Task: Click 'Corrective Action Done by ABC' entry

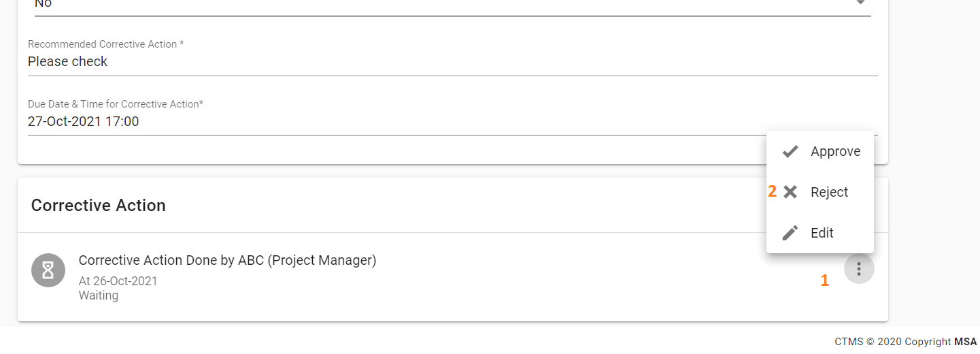Action: 227,260
